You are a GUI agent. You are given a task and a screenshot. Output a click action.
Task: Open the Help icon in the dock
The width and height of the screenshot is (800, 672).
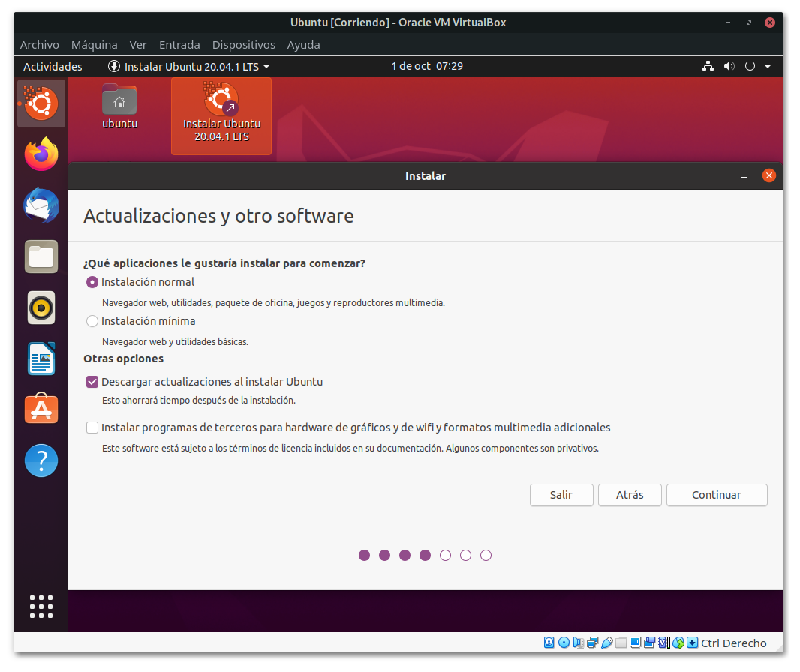[41, 460]
